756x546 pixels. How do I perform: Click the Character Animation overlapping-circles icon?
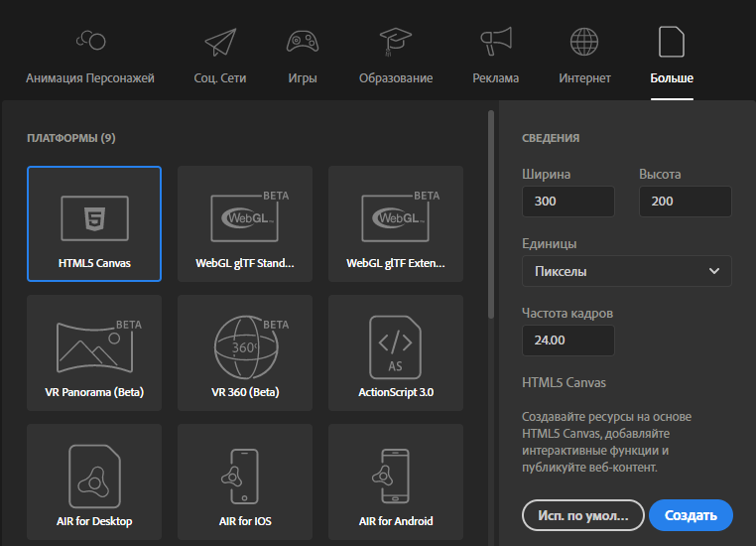90,40
